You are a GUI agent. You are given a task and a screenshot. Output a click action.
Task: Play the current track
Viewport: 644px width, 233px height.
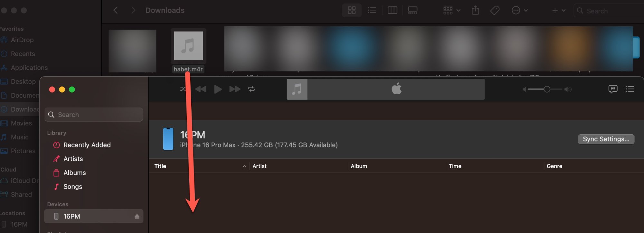click(x=218, y=89)
